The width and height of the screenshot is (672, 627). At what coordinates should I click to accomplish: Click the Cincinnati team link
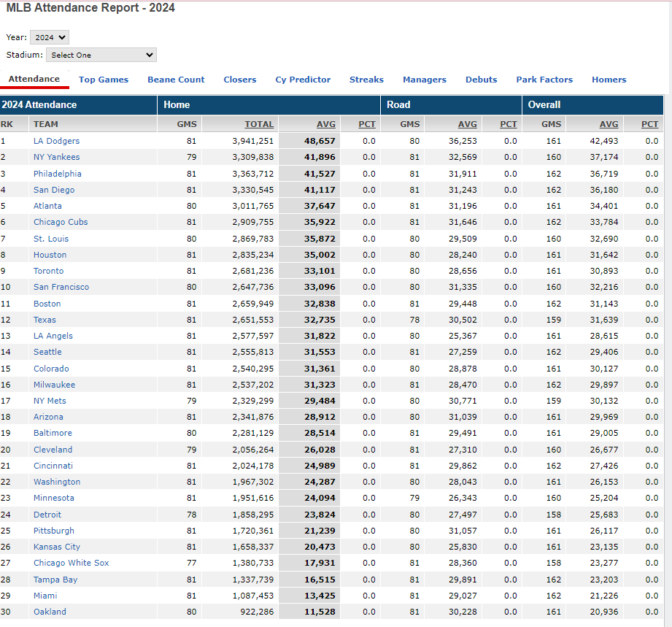coord(53,466)
